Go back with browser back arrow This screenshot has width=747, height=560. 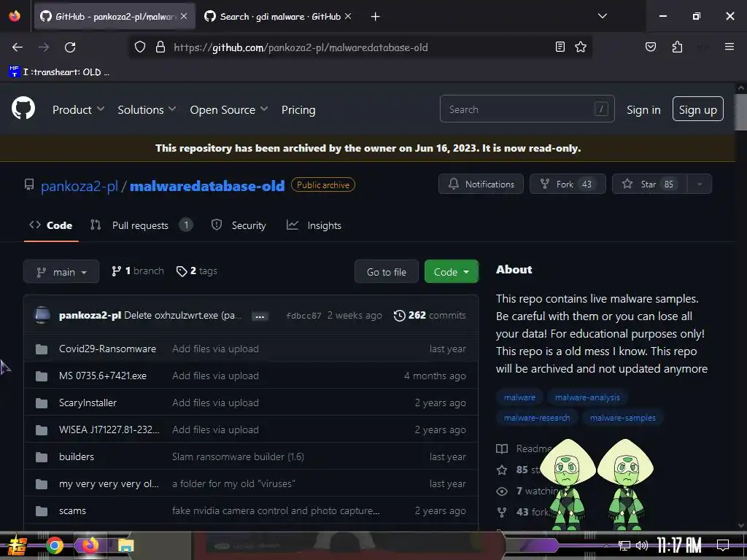tap(18, 47)
